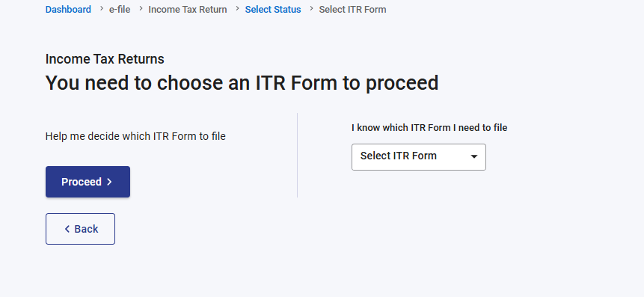The image size is (644, 297).
Task: Go back using the Back button
Action: [80, 229]
